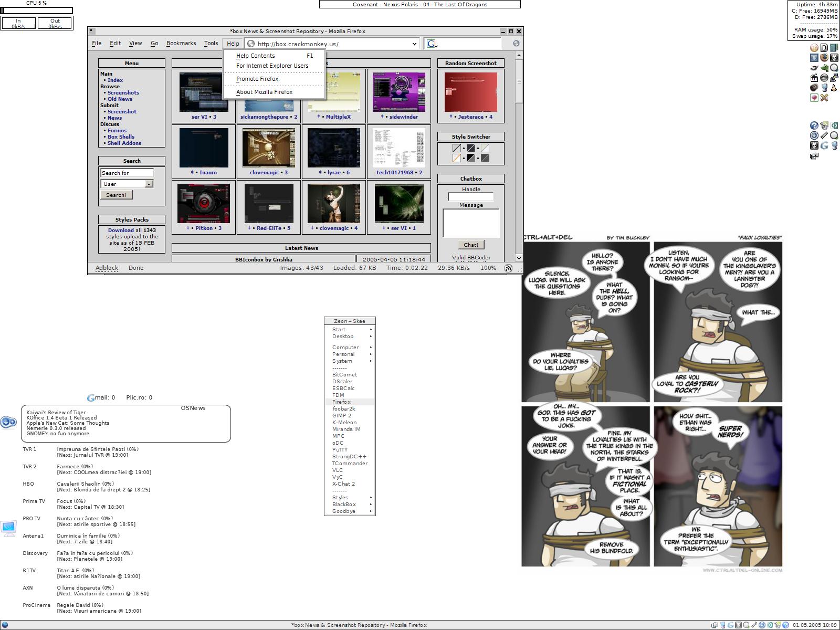The height and width of the screenshot is (630, 840).
Task: Click the RSS feed icon in status bar
Action: [x=508, y=268]
